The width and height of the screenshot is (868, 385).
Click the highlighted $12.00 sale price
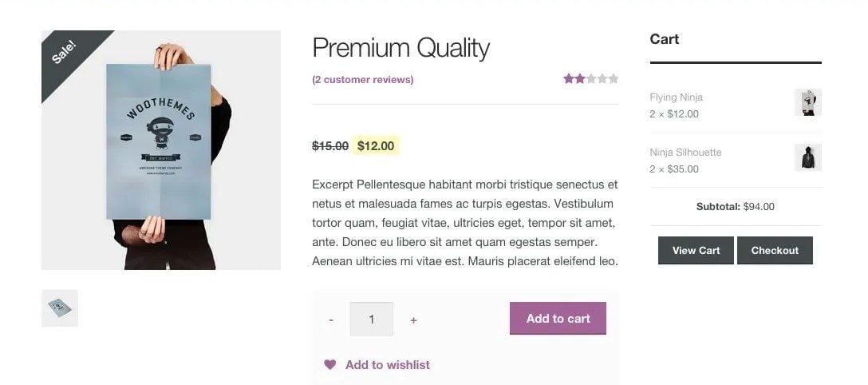[x=376, y=146]
